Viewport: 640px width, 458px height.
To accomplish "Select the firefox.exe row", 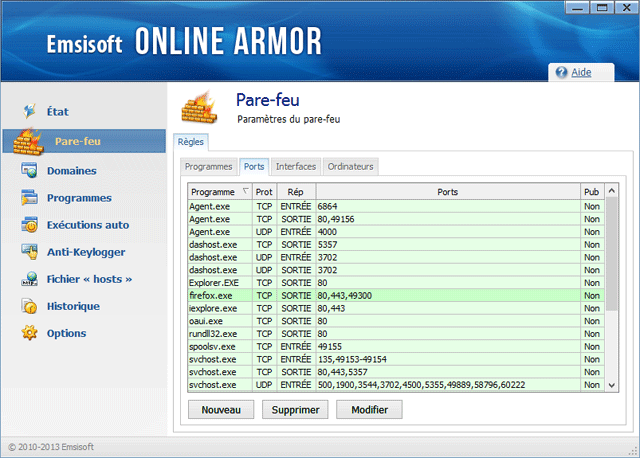I will coord(396,296).
